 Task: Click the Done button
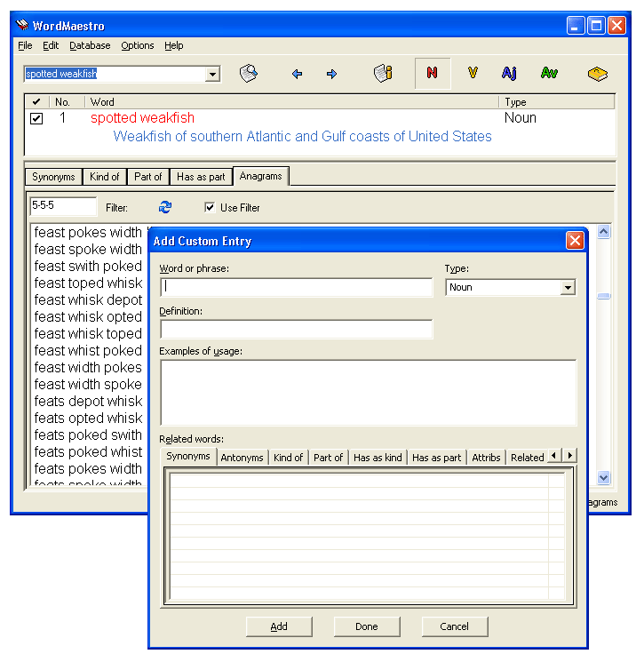(367, 626)
